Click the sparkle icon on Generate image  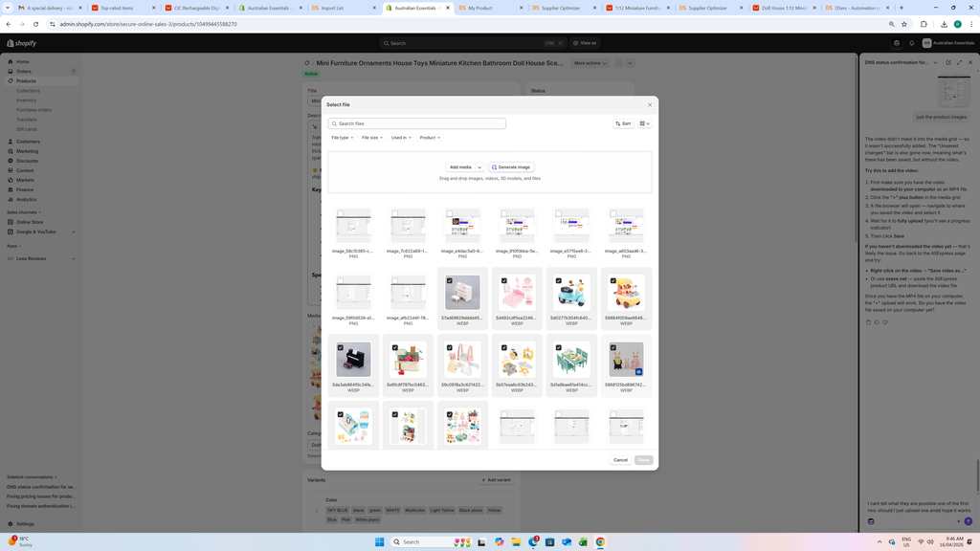point(495,167)
